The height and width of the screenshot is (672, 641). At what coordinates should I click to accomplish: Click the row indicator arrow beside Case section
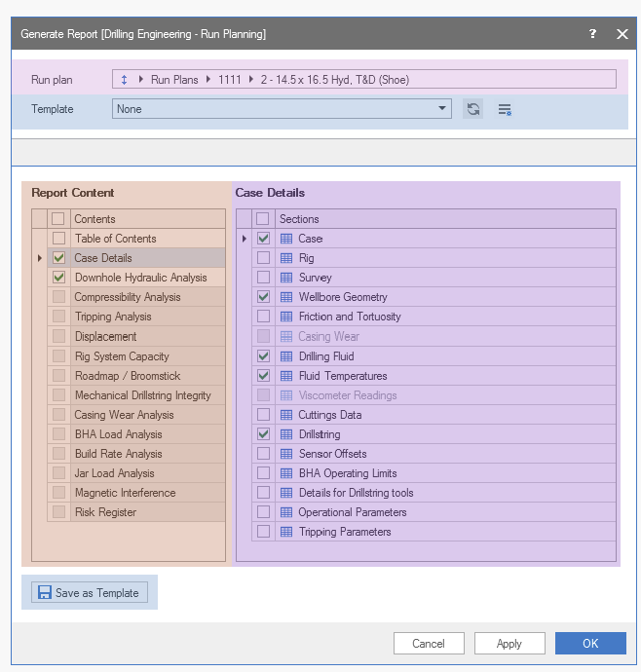(x=245, y=239)
